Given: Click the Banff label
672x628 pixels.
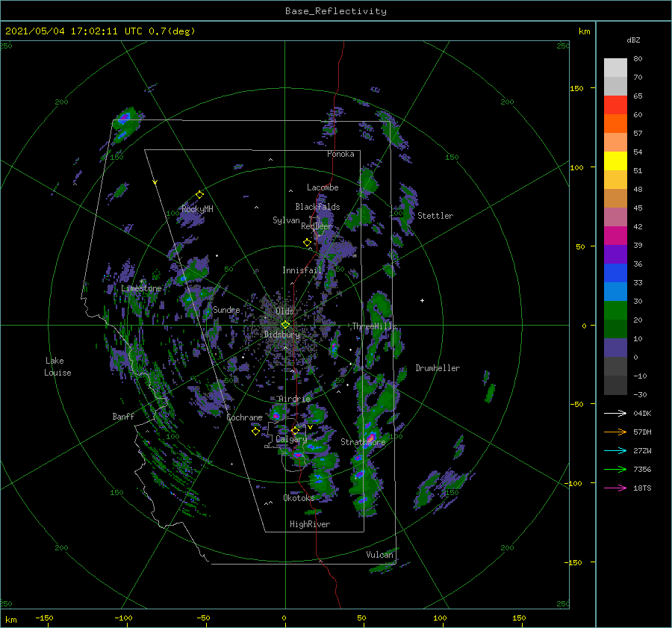Looking at the screenshot, I should click(123, 417).
